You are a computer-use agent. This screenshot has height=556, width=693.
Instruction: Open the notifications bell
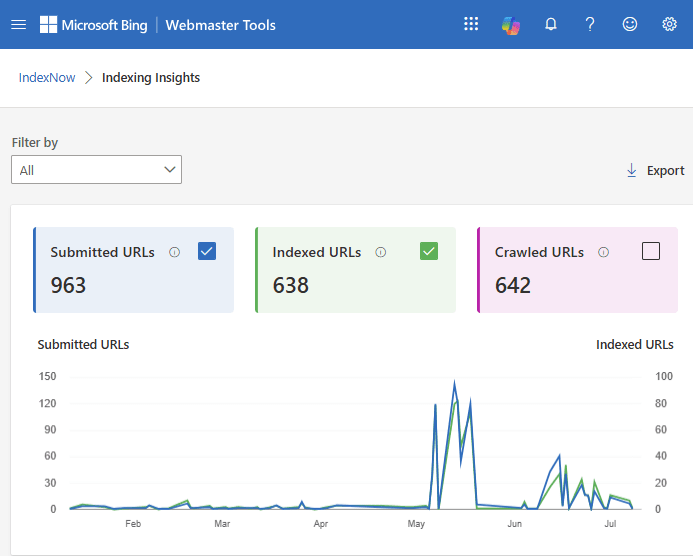(550, 24)
